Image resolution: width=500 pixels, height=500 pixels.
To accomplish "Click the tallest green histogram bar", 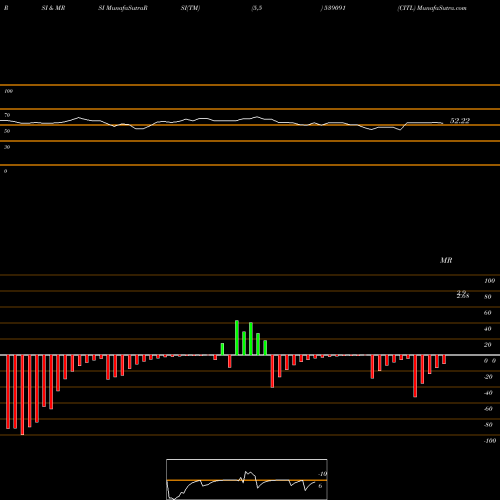I will pos(237,338).
